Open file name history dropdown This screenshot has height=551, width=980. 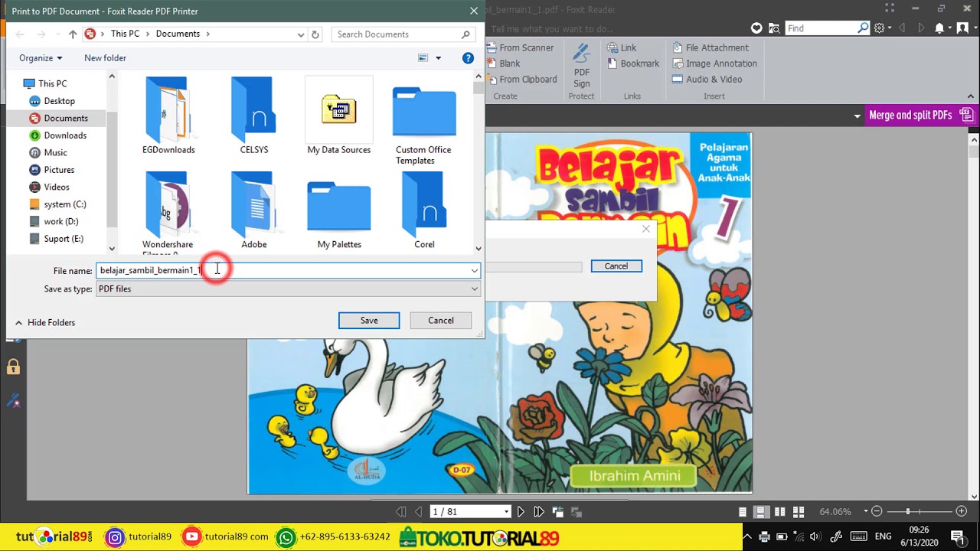[475, 270]
